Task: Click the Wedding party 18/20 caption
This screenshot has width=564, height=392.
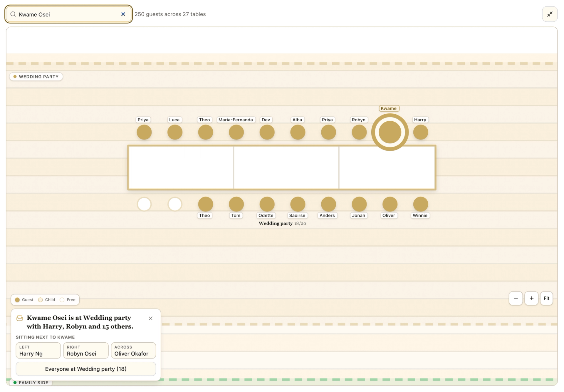Action: tap(282, 223)
